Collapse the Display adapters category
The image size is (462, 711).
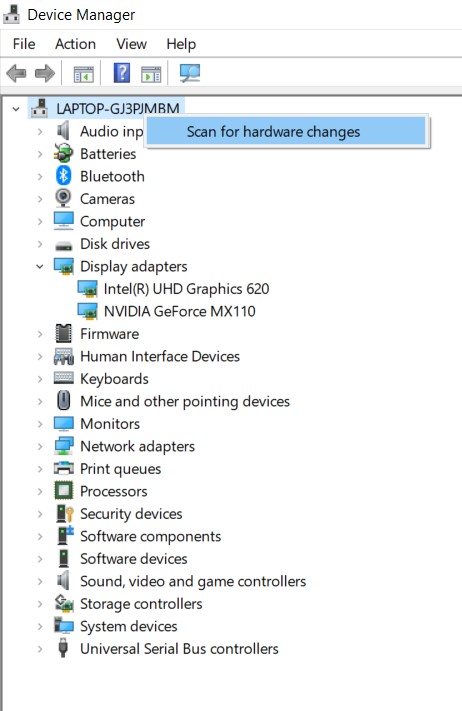tap(40, 266)
